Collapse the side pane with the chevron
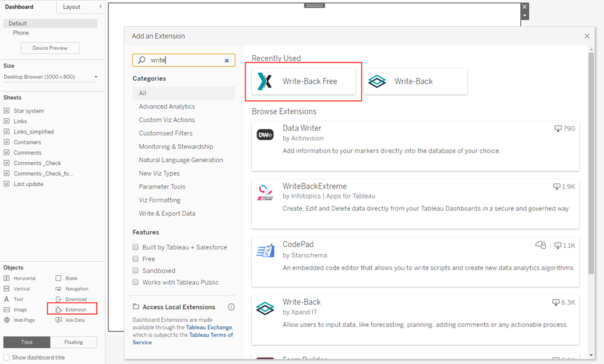This screenshot has height=364, width=604. click(x=100, y=6)
